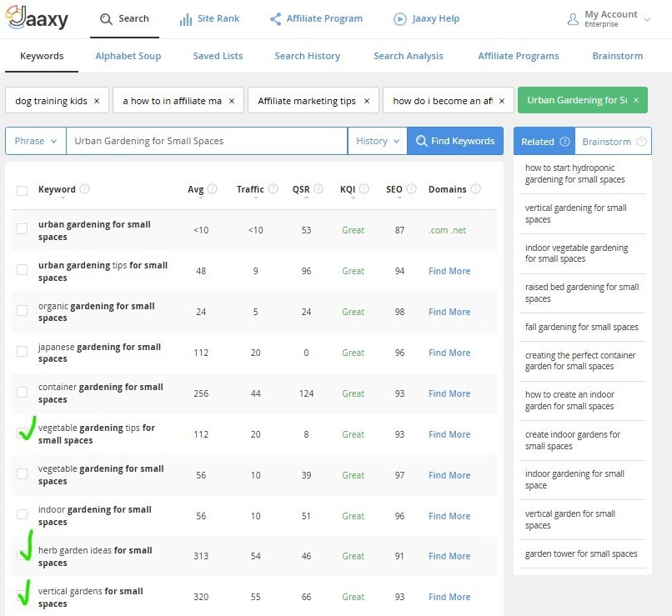Open related 'fall gardening for small spaces'

(x=582, y=328)
